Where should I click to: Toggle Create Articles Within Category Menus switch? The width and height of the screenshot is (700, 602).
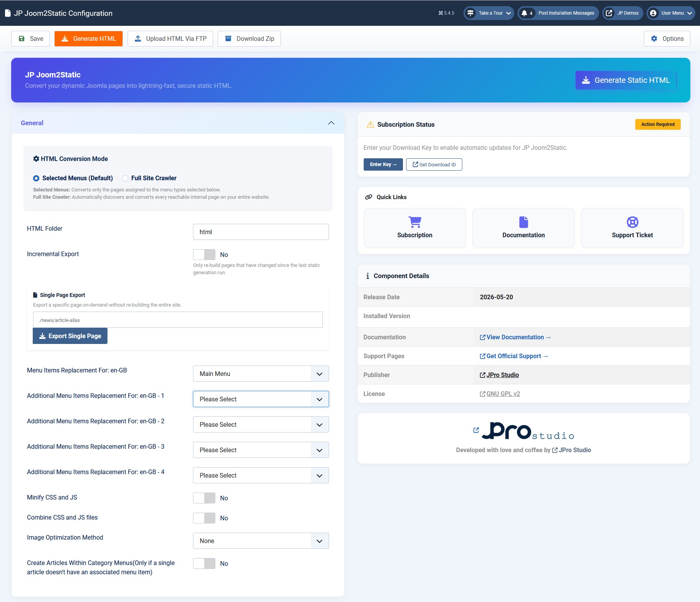[204, 563]
